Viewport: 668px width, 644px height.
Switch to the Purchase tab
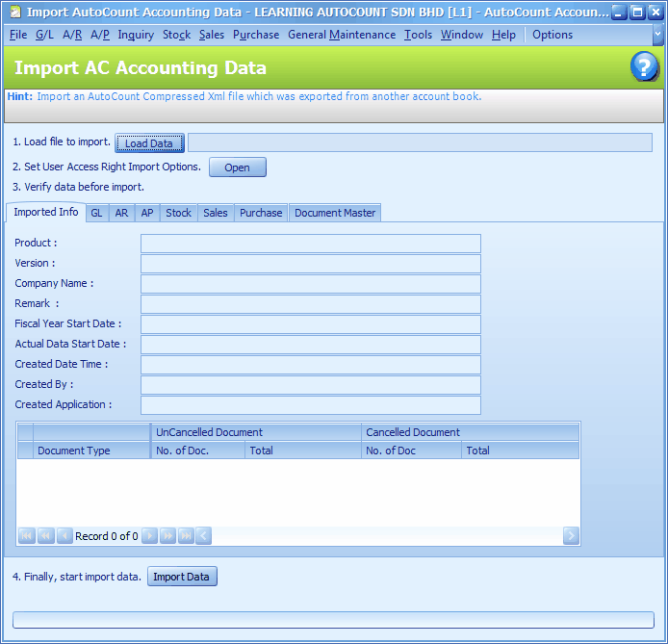pos(261,213)
